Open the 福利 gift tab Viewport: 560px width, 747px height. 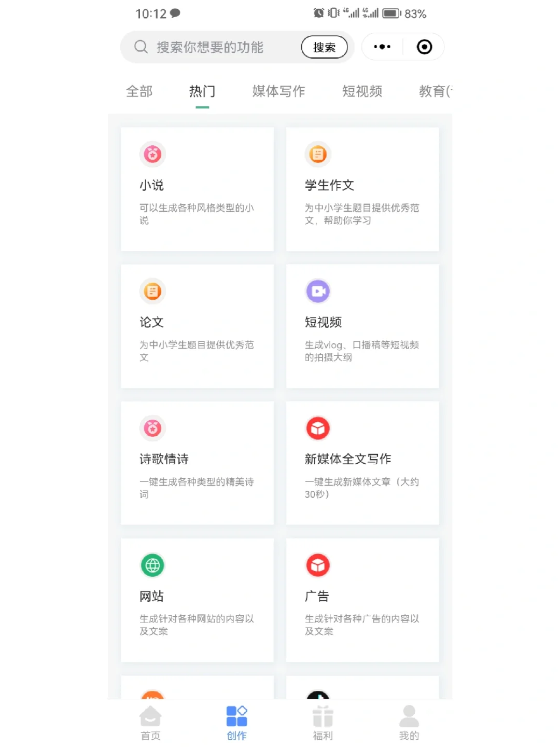click(x=323, y=723)
